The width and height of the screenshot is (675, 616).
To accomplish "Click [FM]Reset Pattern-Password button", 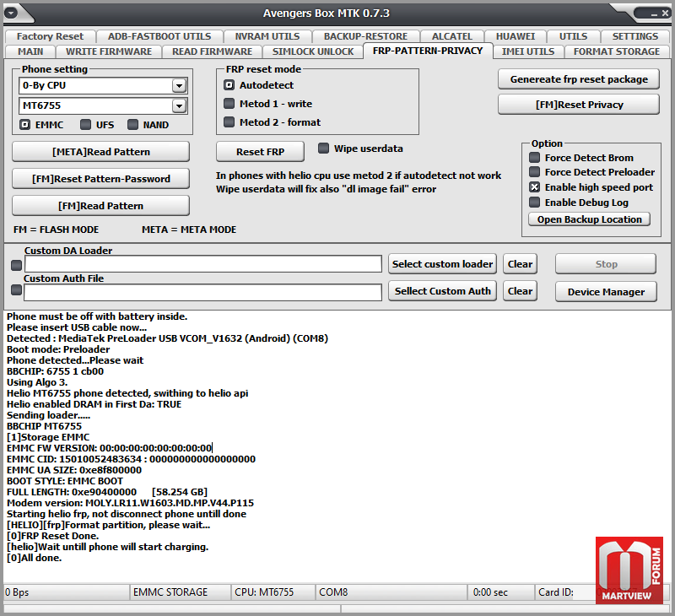I will click(100, 179).
